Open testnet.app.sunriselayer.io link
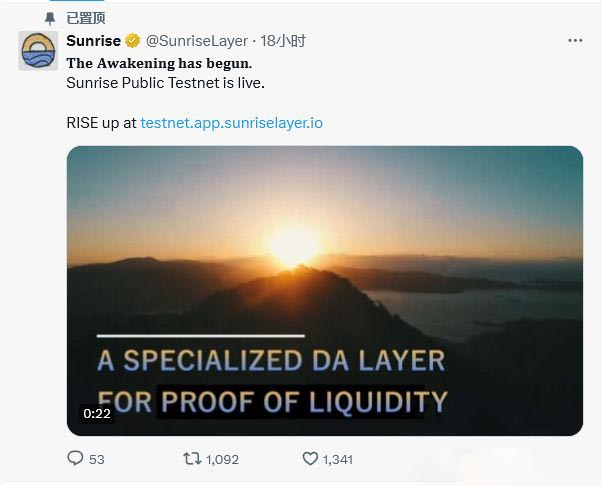 [232, 123]
